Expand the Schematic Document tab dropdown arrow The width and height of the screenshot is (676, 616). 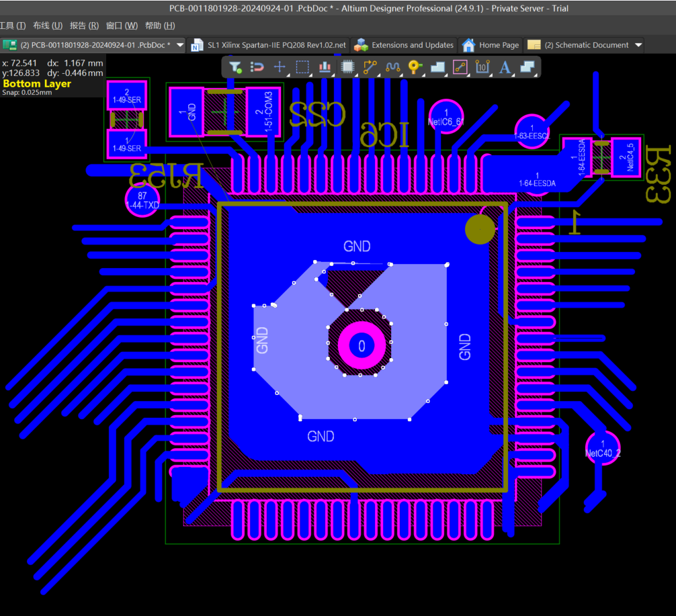(x=638, y=45)
